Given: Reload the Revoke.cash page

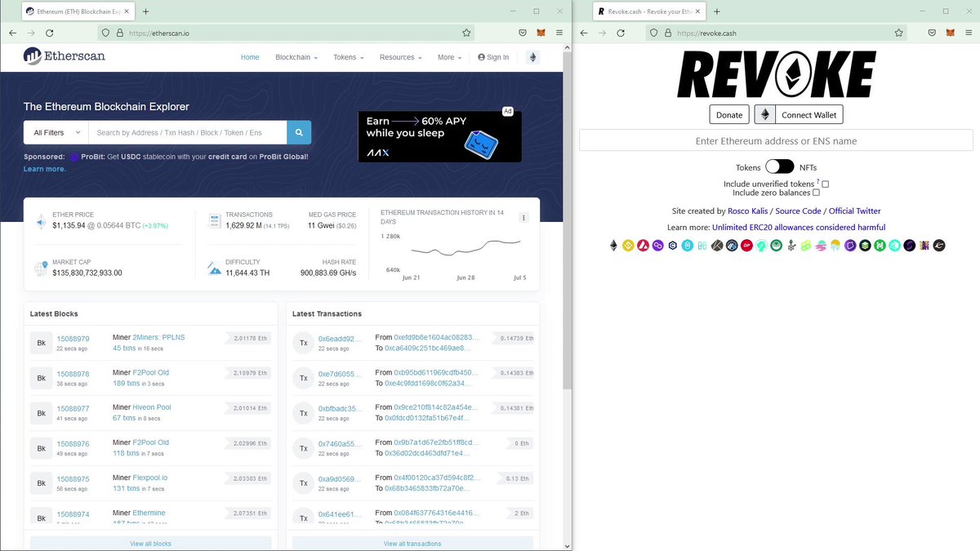Looking at the screenshot, I should pyautogui.click(x=620, y=33).
